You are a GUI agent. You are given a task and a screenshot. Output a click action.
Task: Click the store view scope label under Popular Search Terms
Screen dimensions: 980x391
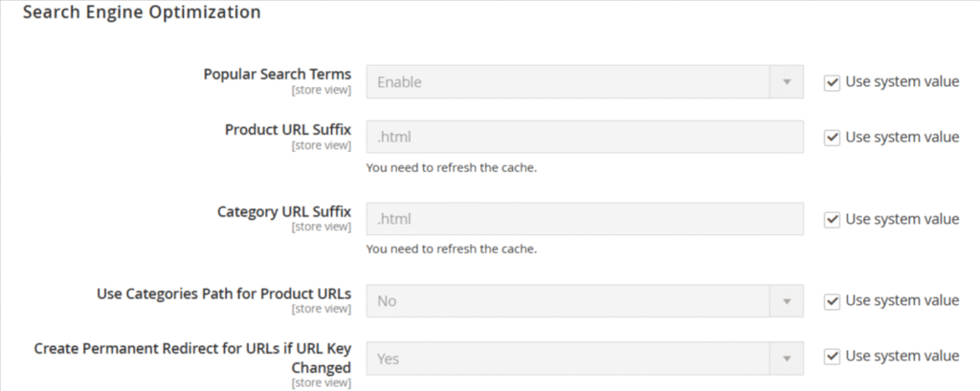pos(321,91)
